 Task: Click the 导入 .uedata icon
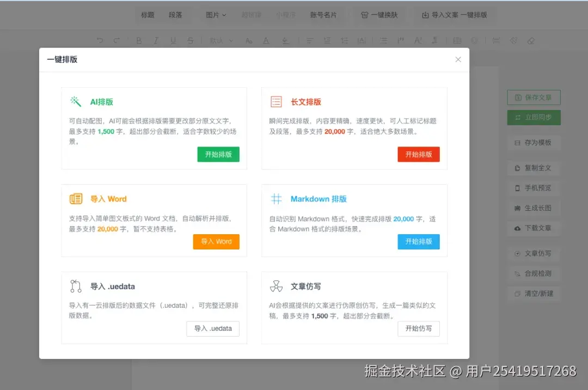click(x=76, y=286)
